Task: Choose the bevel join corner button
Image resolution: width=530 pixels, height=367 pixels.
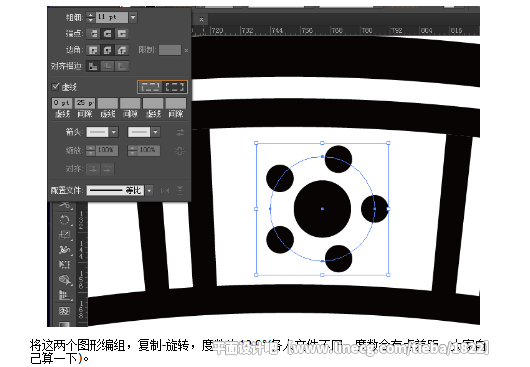Action: 122,50
